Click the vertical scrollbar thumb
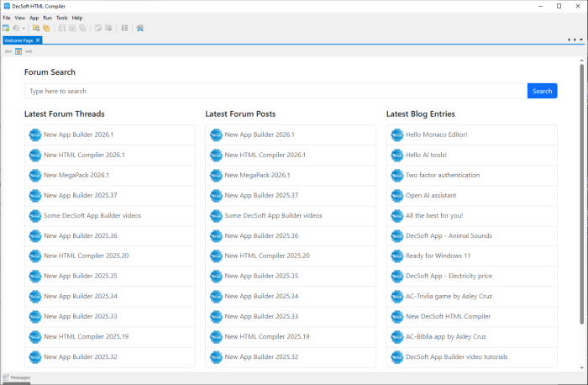Viewport: 588px width, 385px height. [582, 194]
